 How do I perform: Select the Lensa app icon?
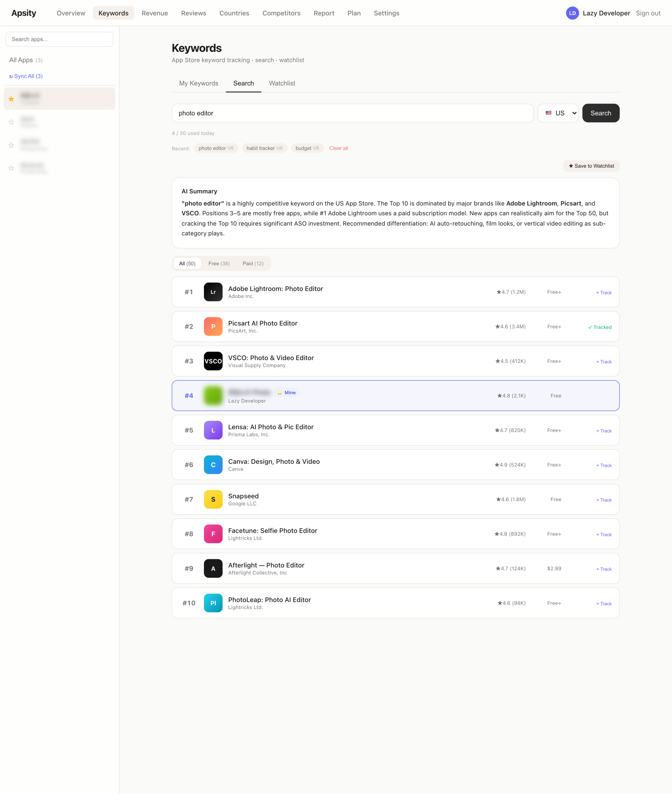click(x=213, y=430)
